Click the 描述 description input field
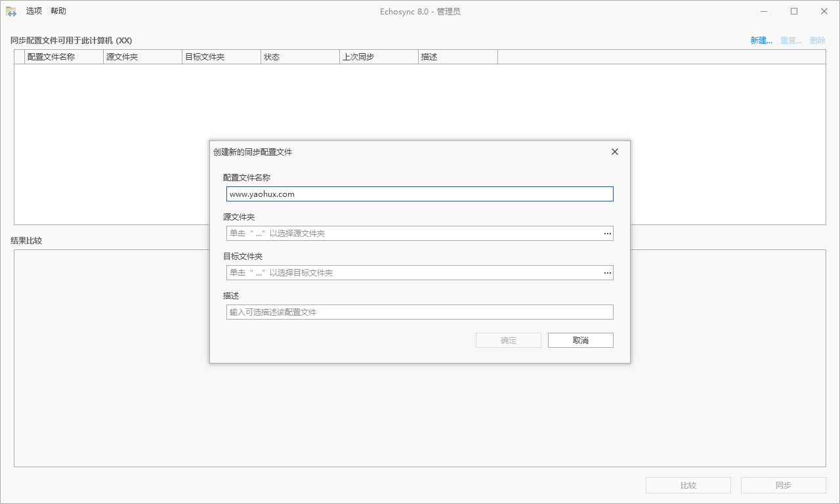840x504 pixels. [x=420, y=312]
